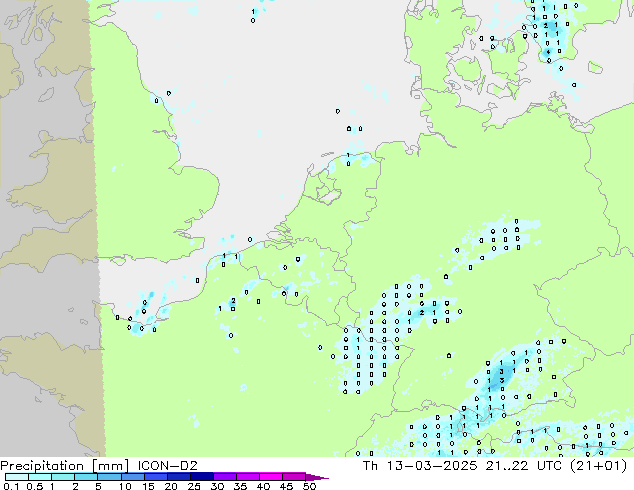Screen dimensions: 634x490
Task: Select the 5 mm legend color segment
Action: click(110, 477)
